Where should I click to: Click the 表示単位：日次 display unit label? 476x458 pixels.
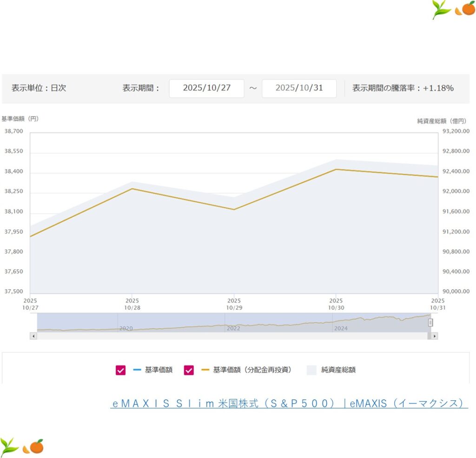coord(39,88)
